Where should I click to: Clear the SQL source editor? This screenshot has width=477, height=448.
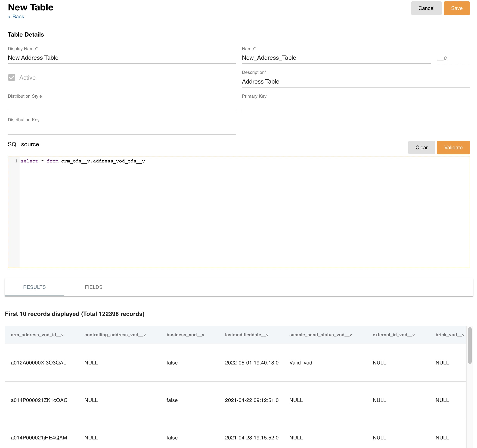point(421,148)
